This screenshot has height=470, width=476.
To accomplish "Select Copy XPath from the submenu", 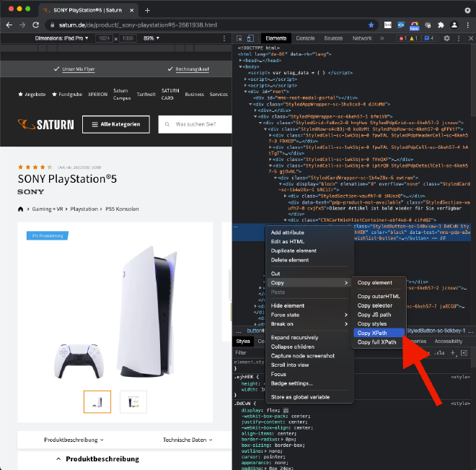I will [x=372, y=333].
